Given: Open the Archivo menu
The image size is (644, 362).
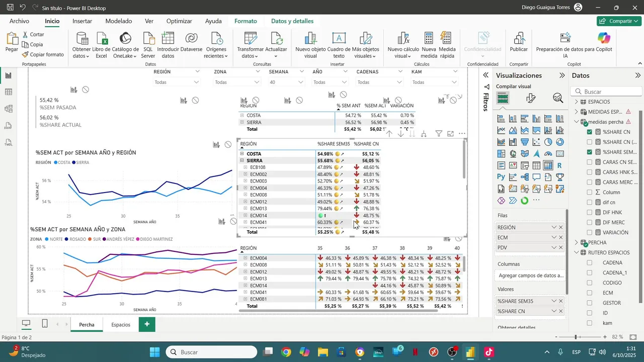Looking at the screenshot, I should point(19,21).
